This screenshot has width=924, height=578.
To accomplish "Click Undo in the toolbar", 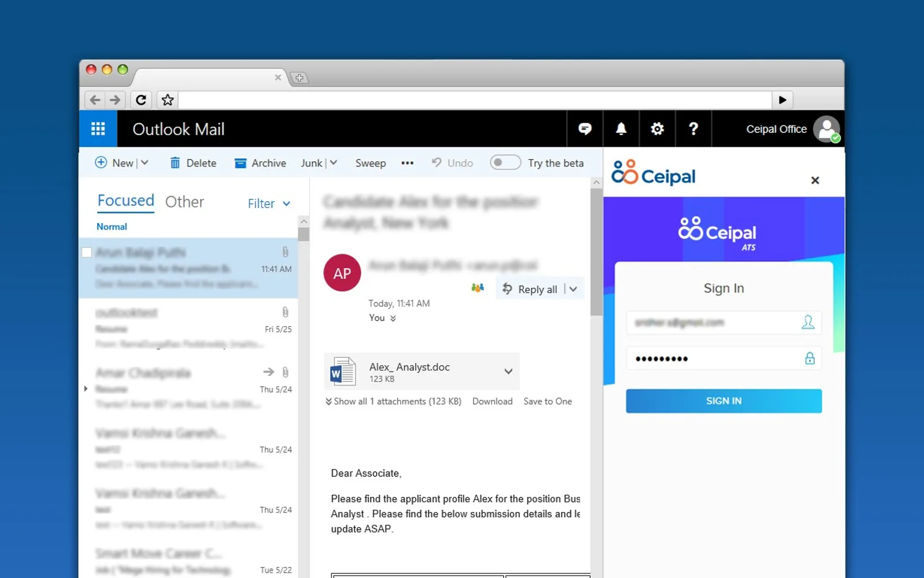I will click(453, 163).
